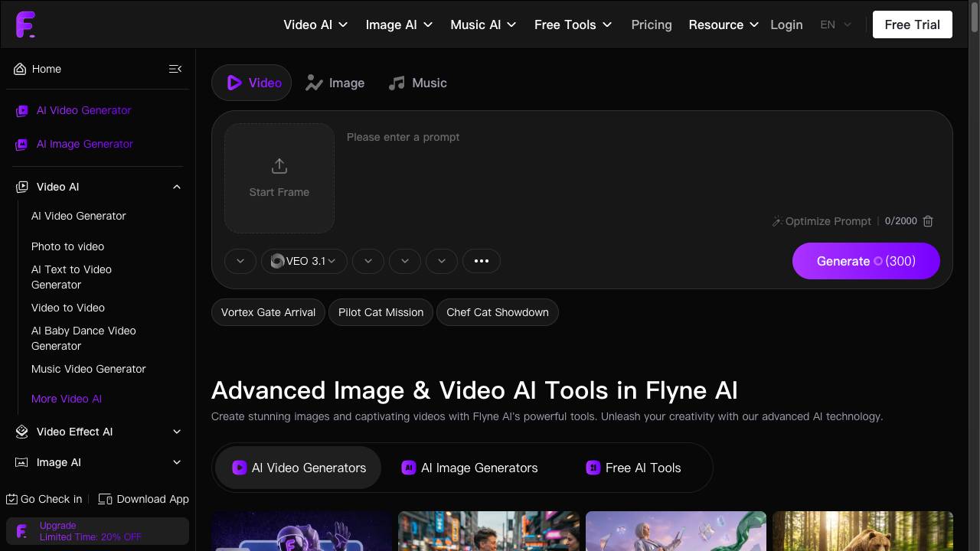Click the Video Effect AI layers icon
This screenshot has height=551, width=980.
coord(22,432)
